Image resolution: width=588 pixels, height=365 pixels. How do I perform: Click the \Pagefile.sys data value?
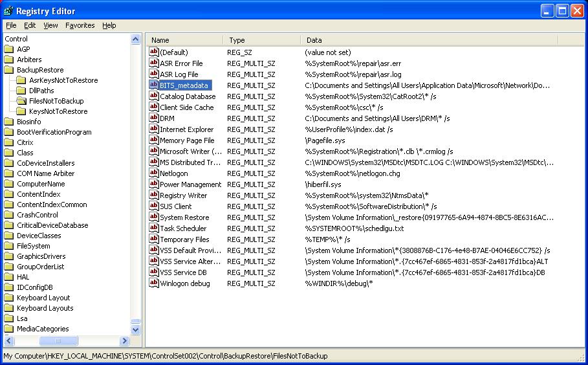point(325,140)
